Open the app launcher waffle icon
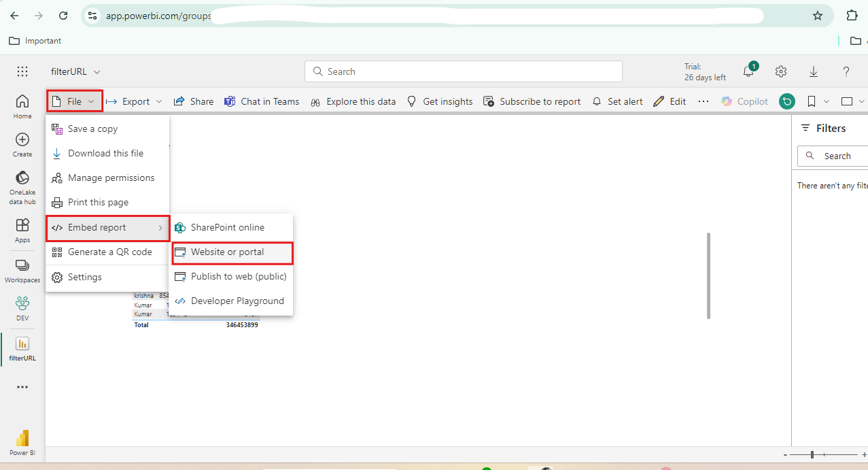 coord(22,71)
